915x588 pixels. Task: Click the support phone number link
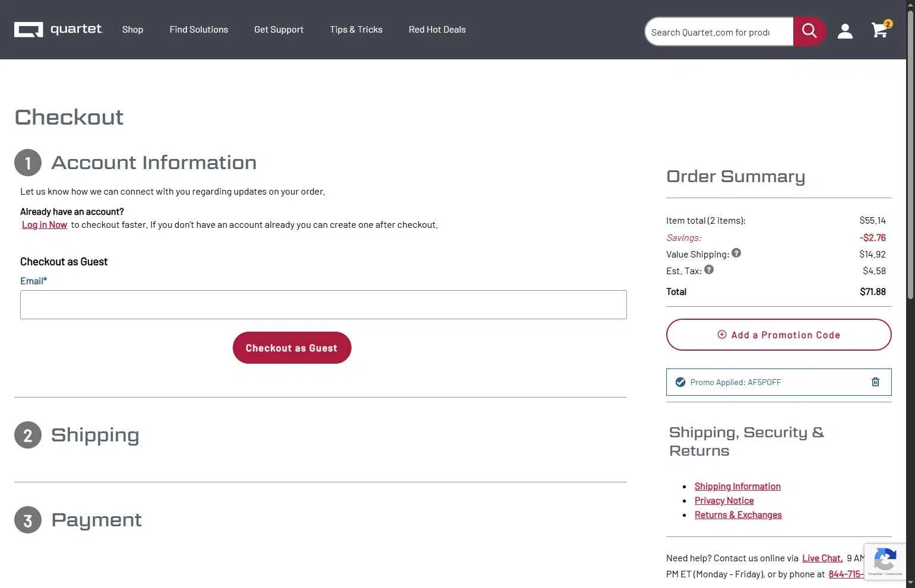click(x=846, y=574)
